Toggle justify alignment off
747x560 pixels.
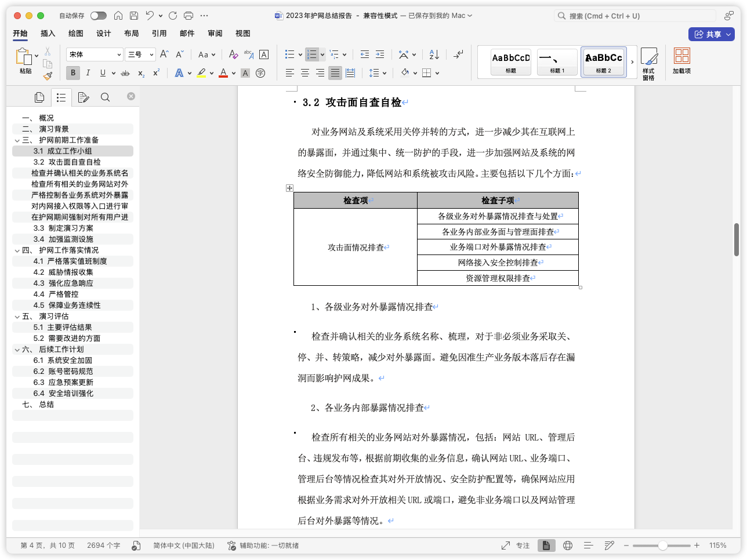[335, 72]
